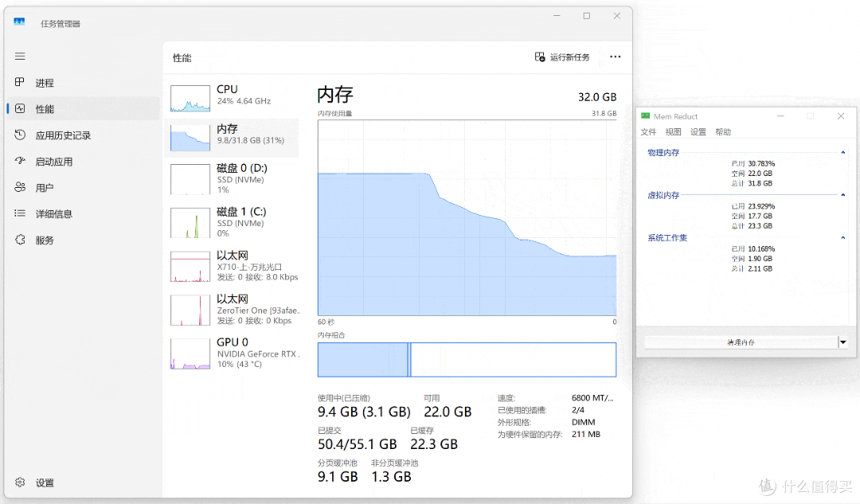Screen dimensions: 860x504
Task: Open Details (详细信息) list icon
Action: coord(20,213)
